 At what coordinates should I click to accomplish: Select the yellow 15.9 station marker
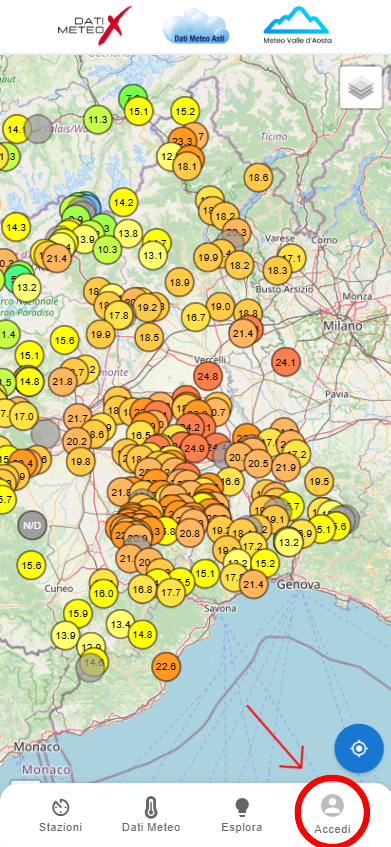[78, 613]
